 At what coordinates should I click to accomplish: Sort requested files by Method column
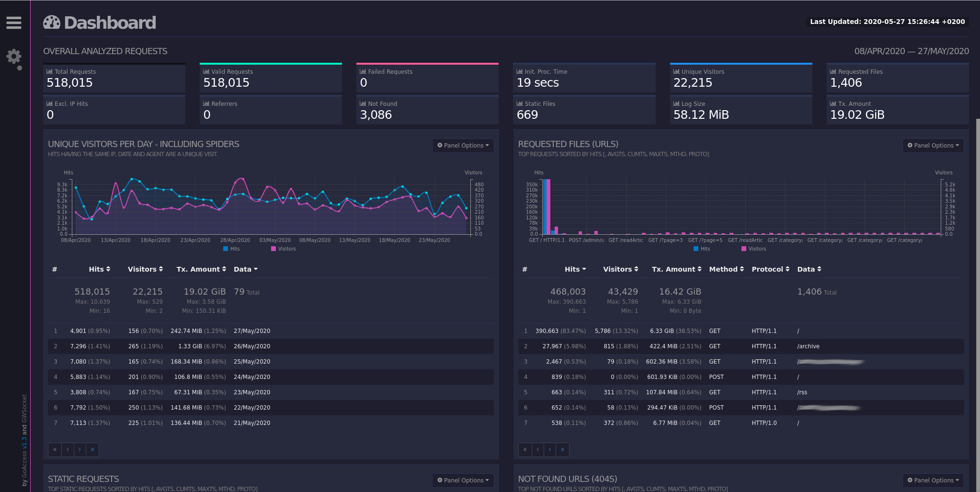726,269
